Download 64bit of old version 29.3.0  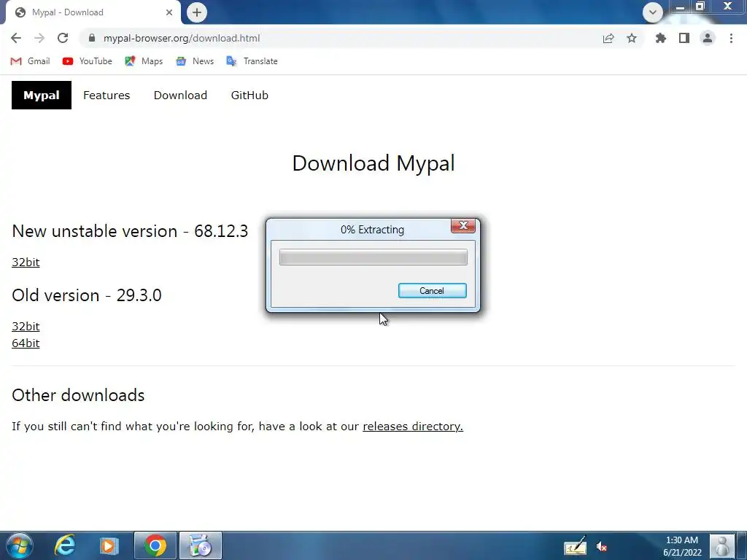[26, 343]
